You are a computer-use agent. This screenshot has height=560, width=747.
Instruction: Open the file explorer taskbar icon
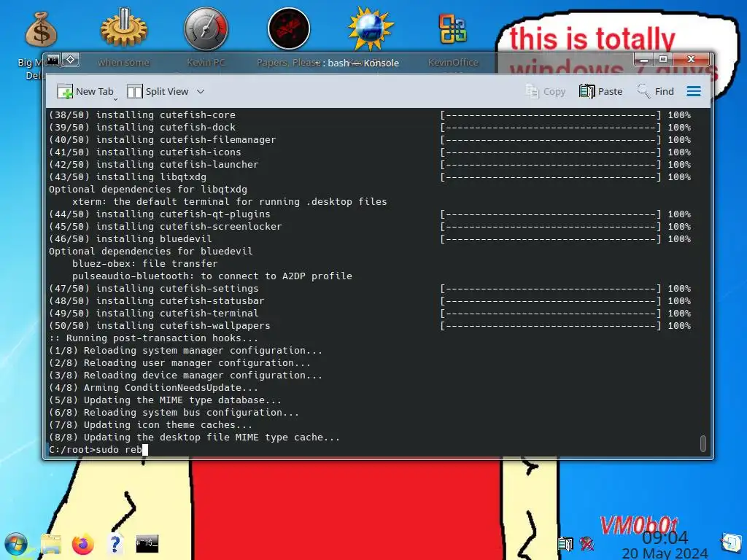(50, 544)
